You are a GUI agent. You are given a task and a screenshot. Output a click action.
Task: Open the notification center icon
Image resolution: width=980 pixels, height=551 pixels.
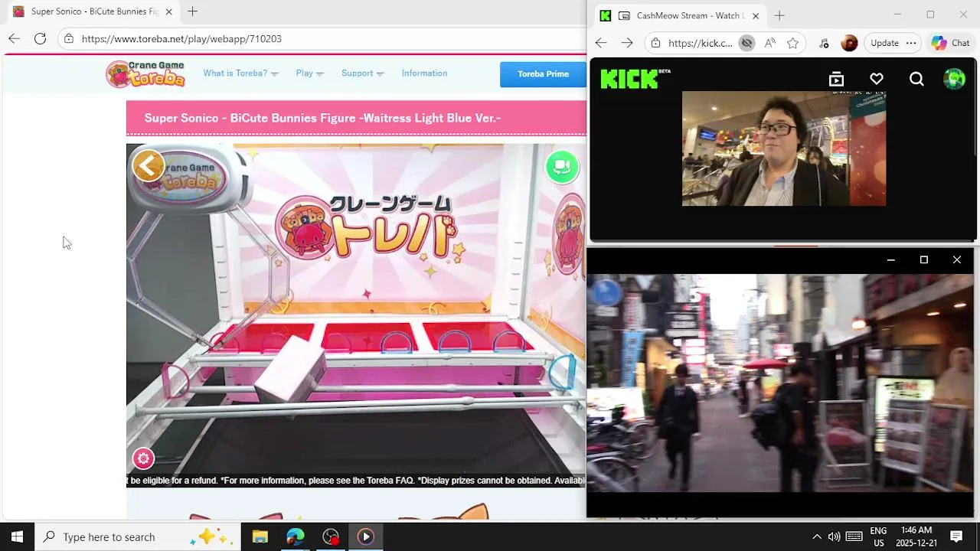956,536
